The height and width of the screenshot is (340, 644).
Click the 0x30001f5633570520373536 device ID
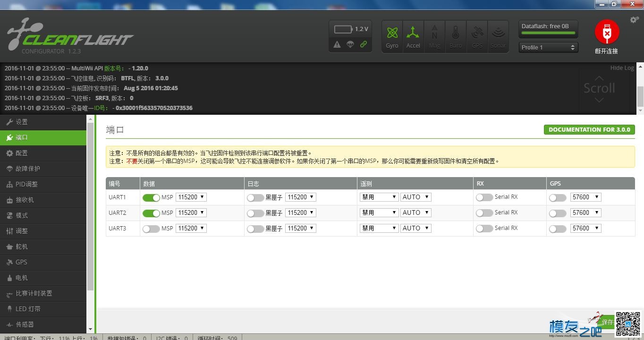click(154, 108)
